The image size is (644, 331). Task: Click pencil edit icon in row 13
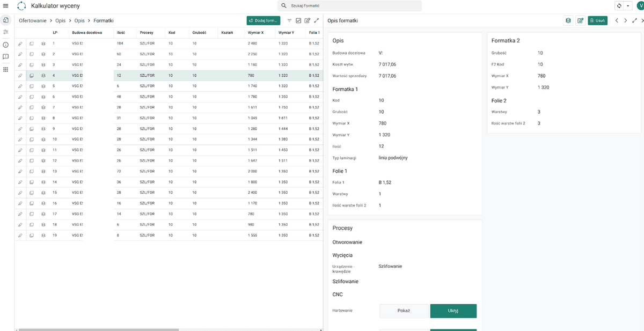pyautogui.click(x=20, y=171)
